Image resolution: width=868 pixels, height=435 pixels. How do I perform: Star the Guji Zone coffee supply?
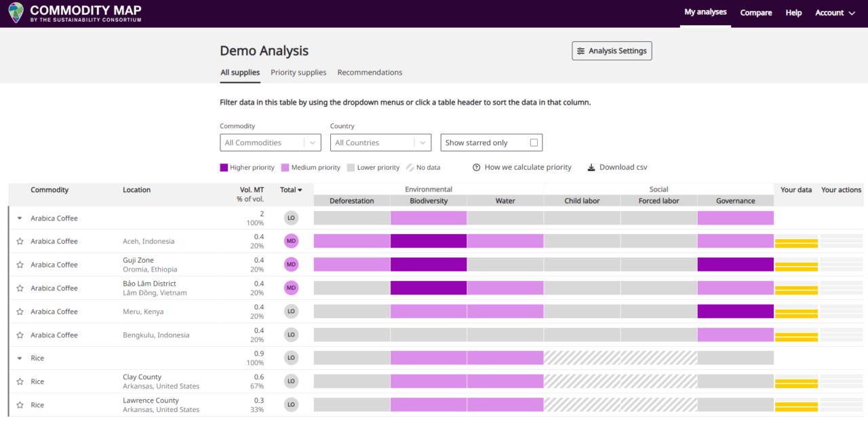point(20,265)
